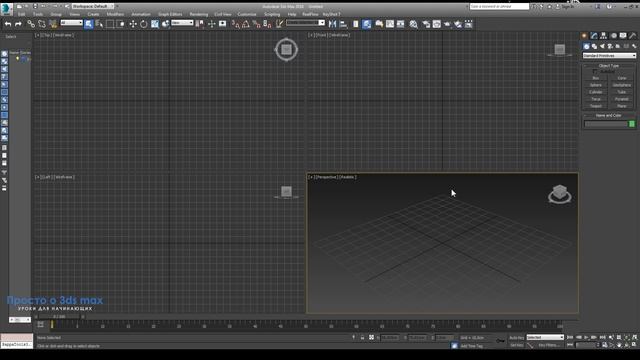Click the Render Production teapot icon
Viewport: 640px width, 360px height.
coord(447,24)
